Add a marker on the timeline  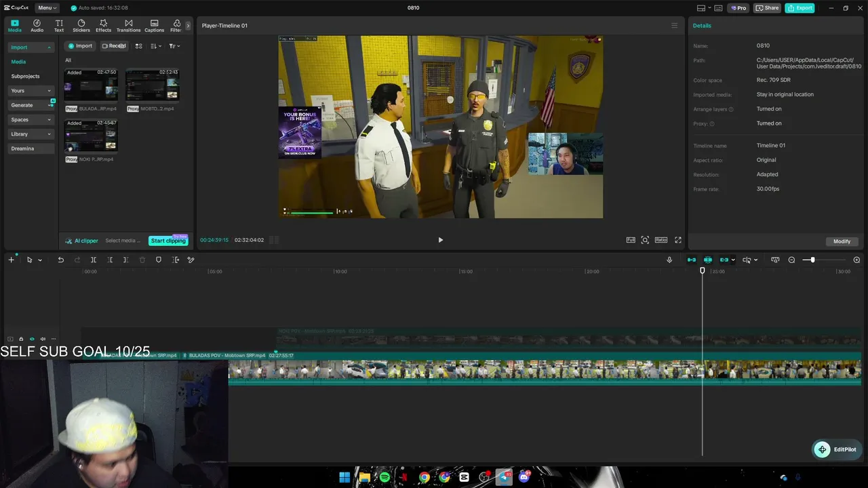(159, 260)
